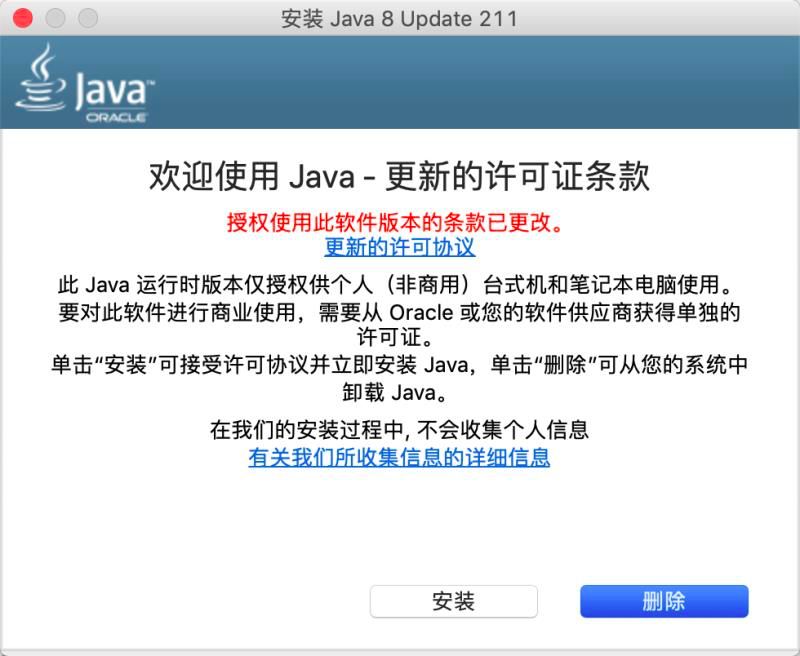Viewport: 800px width, 656px height.
Task: Click the line about 商业使用 and Oracle
Action: [x=399, y=312]
